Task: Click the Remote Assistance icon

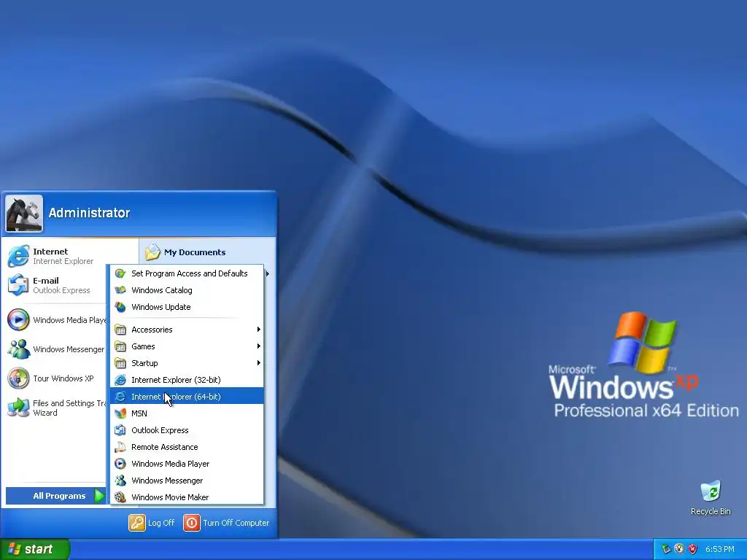Action: (120, 447)
